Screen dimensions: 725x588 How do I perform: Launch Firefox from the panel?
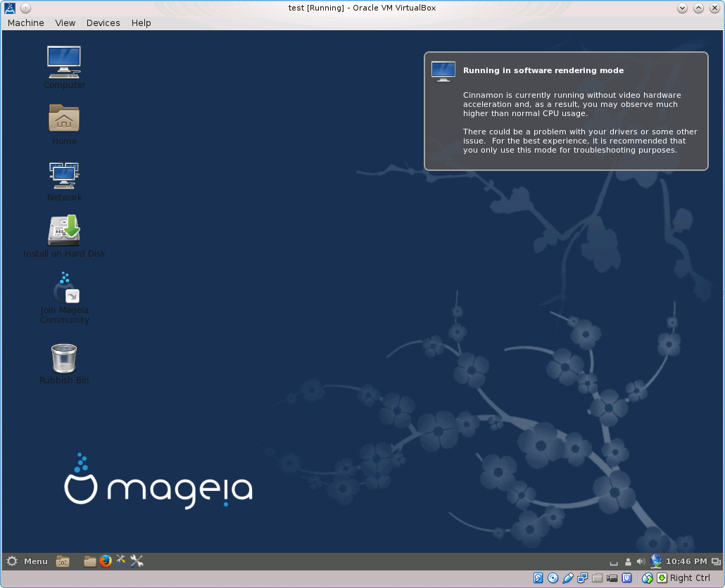[x=106, y=561]
